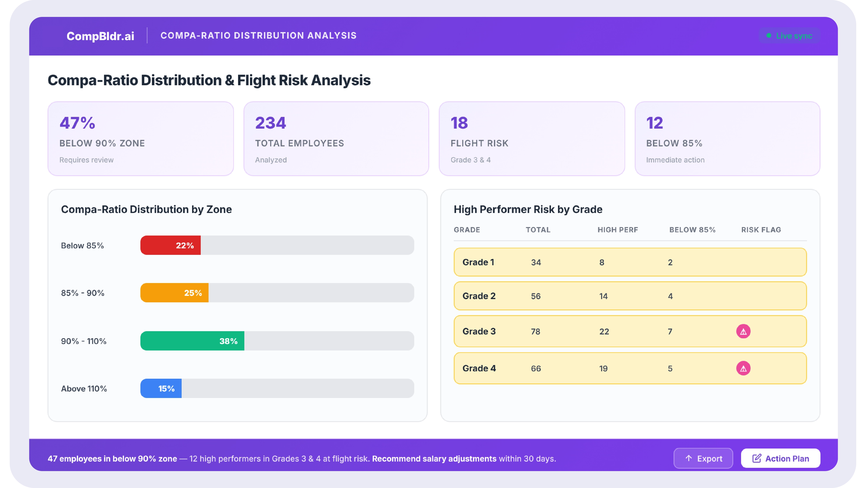Select the 47% Below 90% Zone card
868x488 pixels.
(141, 139)
